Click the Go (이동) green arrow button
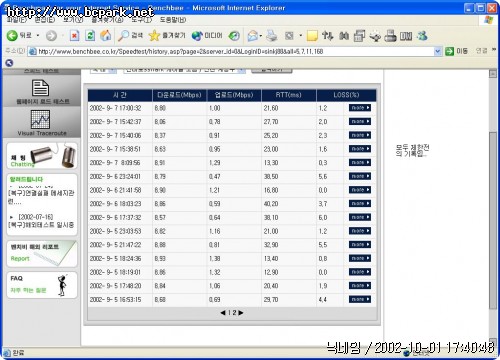 point(457,51)
